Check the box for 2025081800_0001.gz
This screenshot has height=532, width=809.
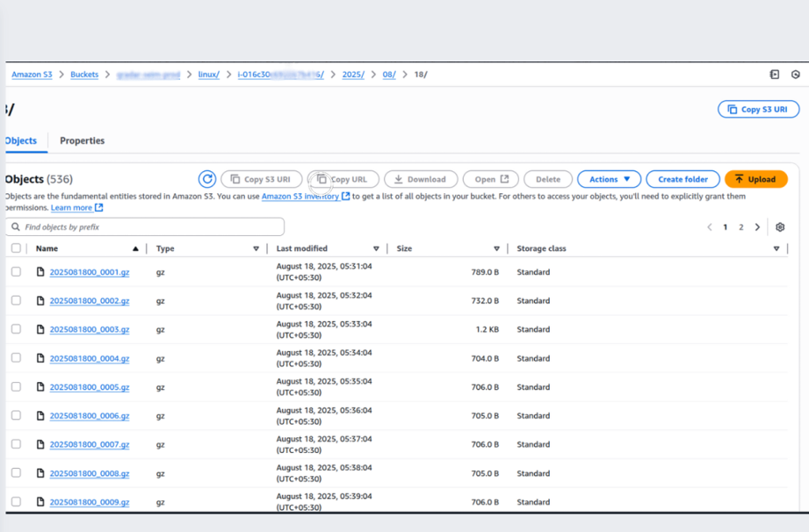click(16, 271)
